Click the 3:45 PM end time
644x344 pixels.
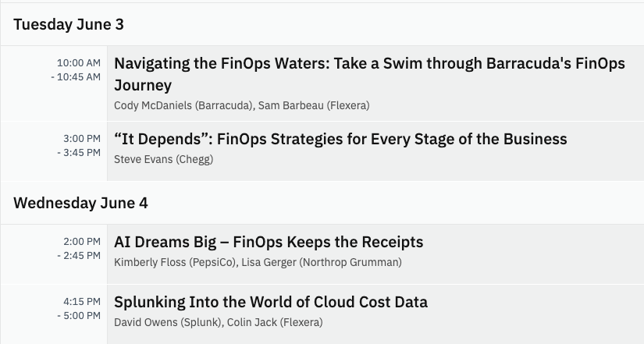click(81, 152)
